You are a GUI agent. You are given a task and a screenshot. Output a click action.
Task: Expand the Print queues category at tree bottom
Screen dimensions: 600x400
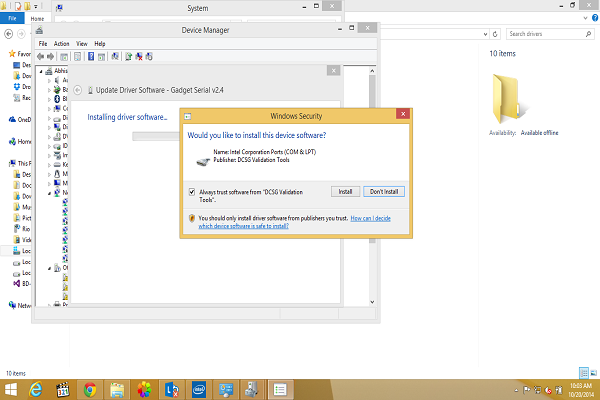coord(49,305)
